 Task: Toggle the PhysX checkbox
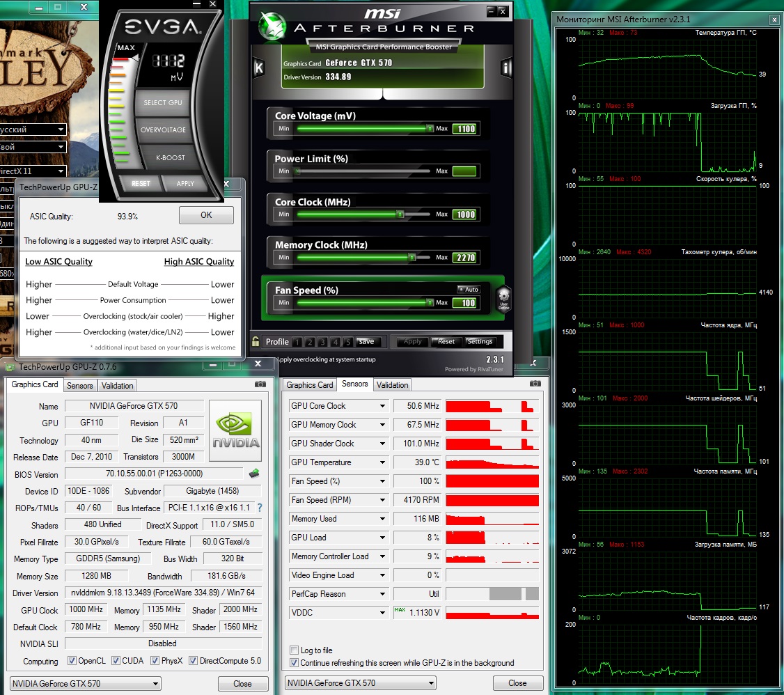[x=155, y=660]
